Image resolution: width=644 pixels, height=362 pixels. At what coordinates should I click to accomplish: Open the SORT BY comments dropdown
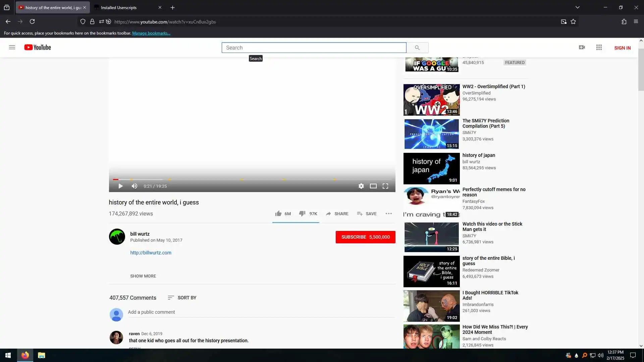click(182, 298)
